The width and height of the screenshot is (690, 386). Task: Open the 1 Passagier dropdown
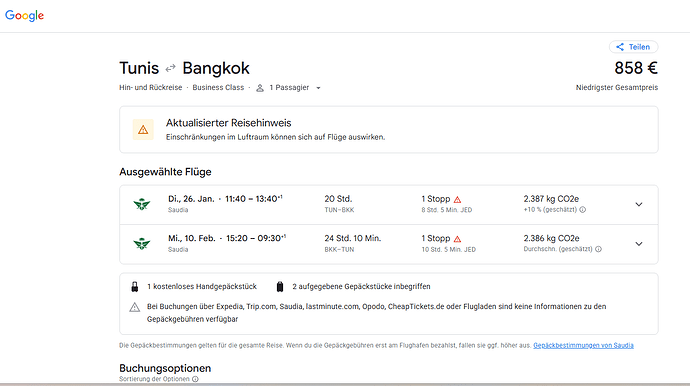[289, 88]
